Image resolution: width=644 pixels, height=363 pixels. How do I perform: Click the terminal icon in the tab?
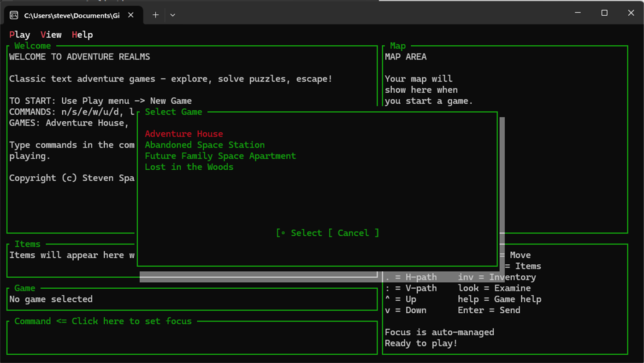tap(14, 15)
